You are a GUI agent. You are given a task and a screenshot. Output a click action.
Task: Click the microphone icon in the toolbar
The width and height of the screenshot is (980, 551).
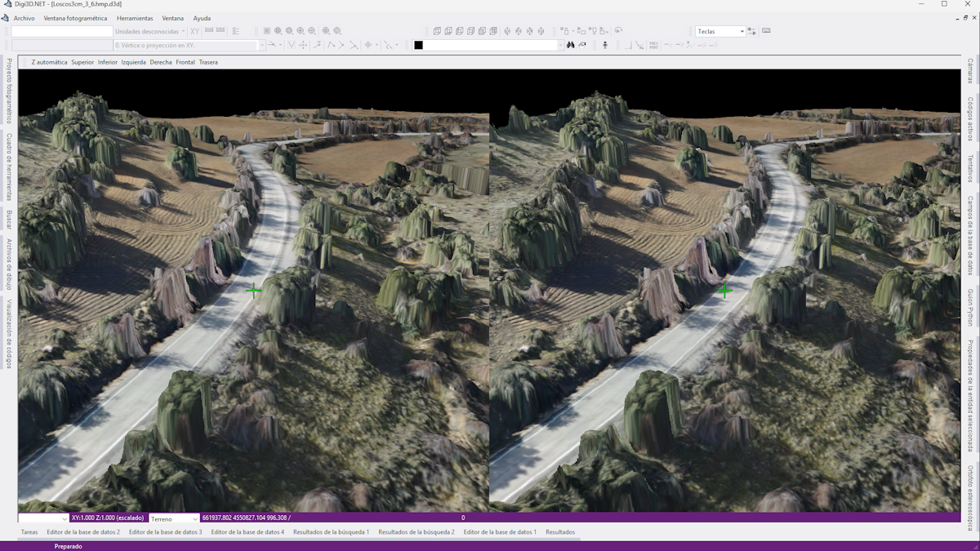click(x=605, y=45)
